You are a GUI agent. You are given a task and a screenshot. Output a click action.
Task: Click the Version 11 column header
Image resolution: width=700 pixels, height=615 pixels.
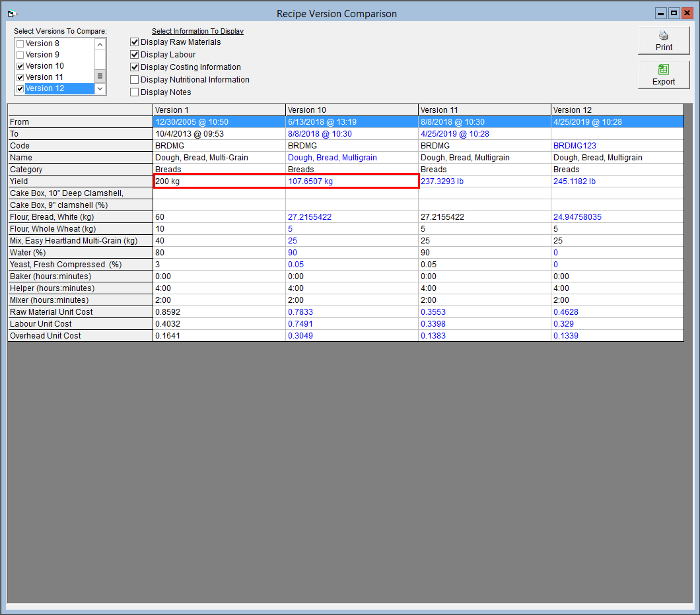[484, 110]
